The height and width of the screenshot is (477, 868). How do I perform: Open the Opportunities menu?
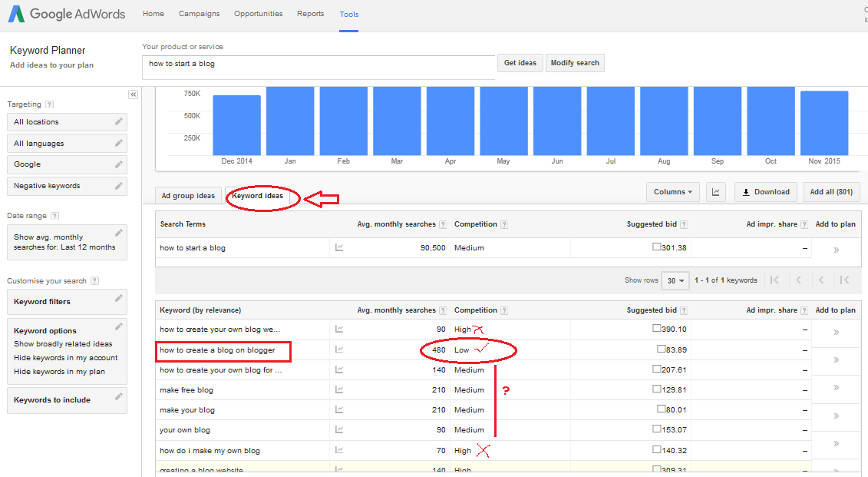pos(258,14)
